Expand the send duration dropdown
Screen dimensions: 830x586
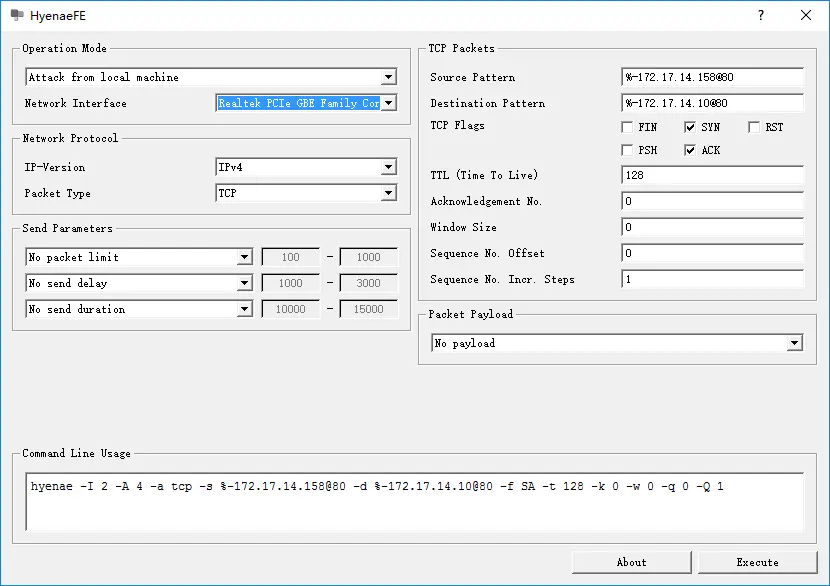244,309
